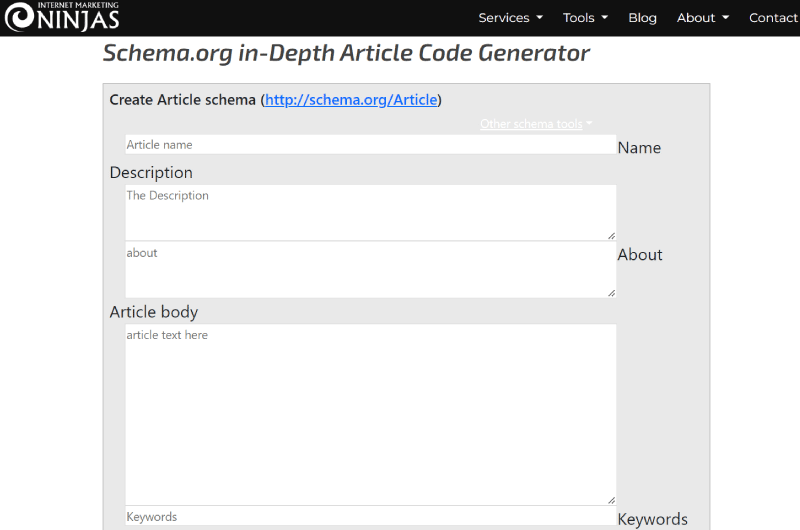Click the article text here textarea
The width and height of the screenshot is (800, 530).
click(x=370, y=415)
